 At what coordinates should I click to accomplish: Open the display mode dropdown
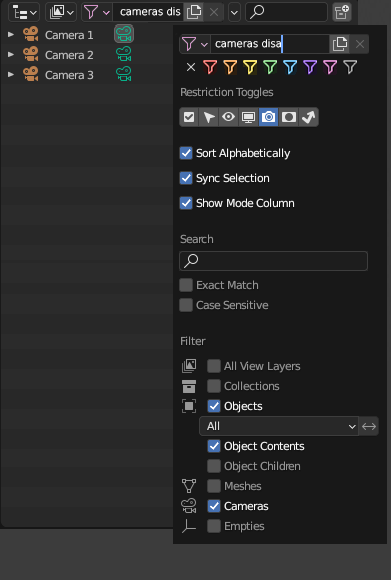pyautogui.click(x=61, y=12)
